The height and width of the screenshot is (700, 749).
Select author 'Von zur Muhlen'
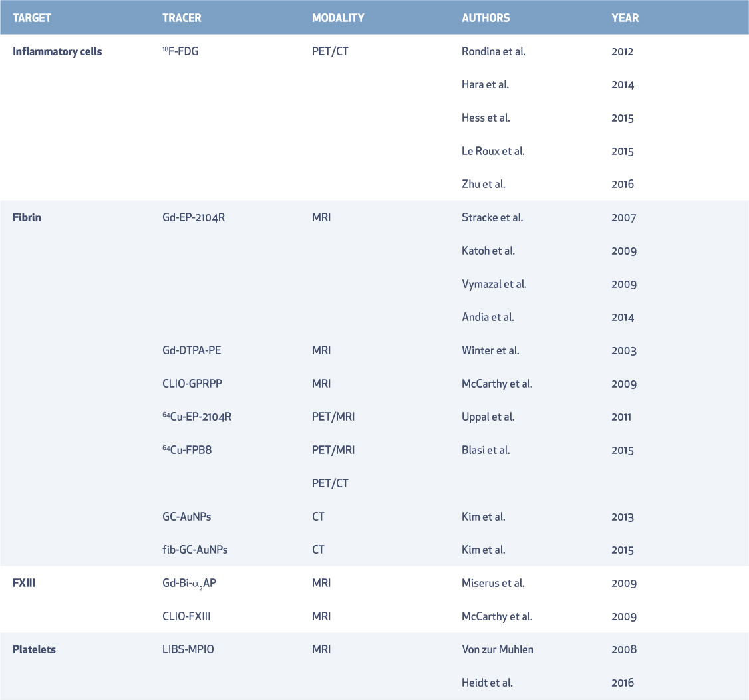[498, 649]
